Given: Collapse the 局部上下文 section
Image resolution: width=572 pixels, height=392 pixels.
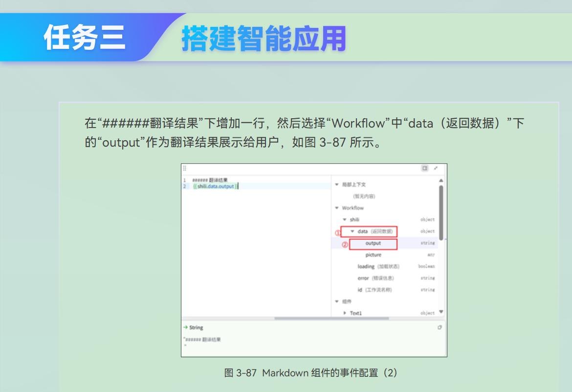Looking at the screenshot, I should pyautogui.click(x=337, y=184).
